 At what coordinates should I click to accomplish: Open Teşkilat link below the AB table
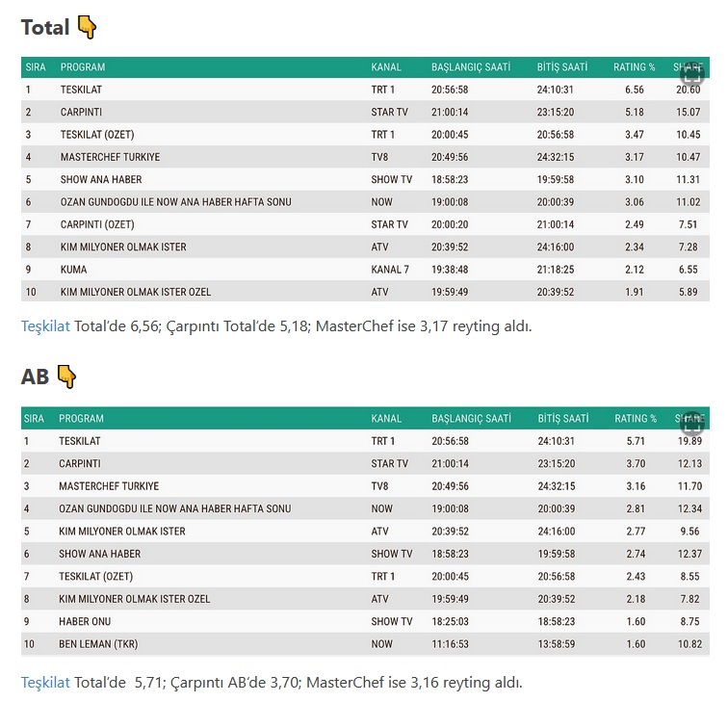click(45, 683)
